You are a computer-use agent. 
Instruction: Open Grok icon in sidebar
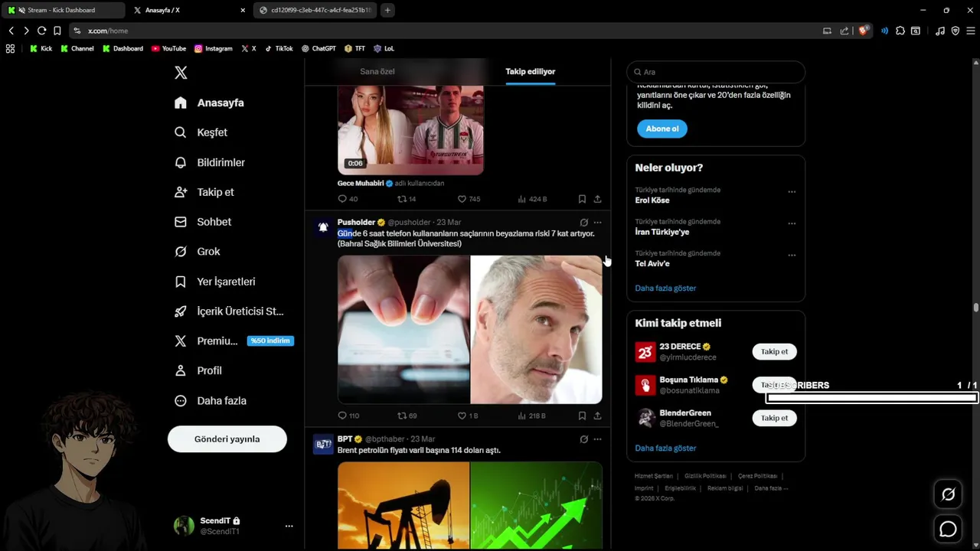coord(181,252)
